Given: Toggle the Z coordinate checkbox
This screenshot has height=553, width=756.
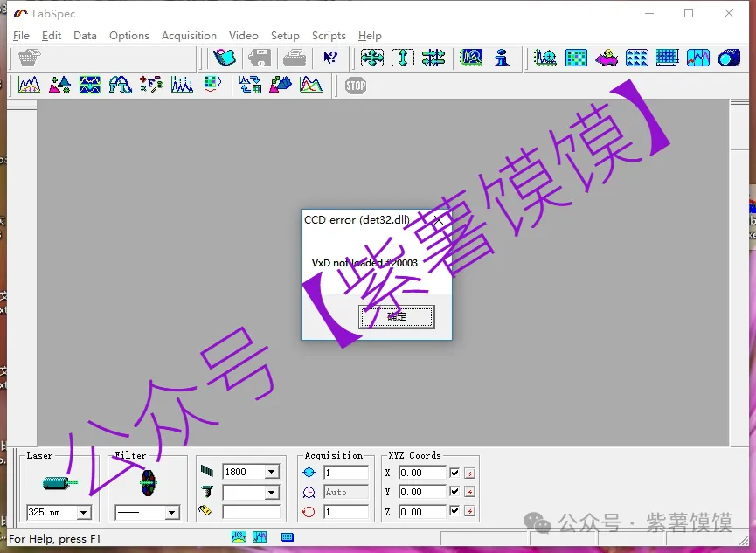Looking at the screenshot, I should click(454, 512).
